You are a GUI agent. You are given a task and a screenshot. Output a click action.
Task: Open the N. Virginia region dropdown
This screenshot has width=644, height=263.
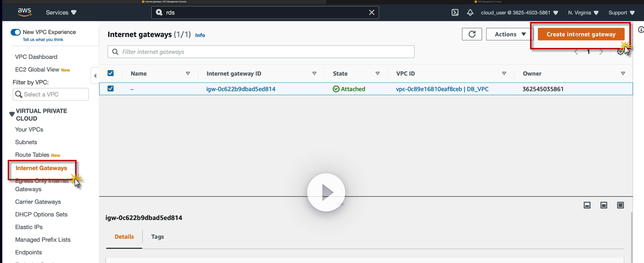[583, 12]
